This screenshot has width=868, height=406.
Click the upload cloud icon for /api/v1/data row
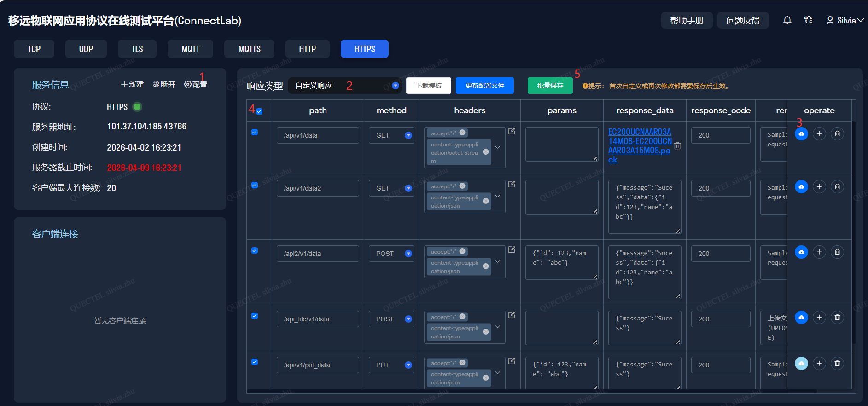pos(801,134)
